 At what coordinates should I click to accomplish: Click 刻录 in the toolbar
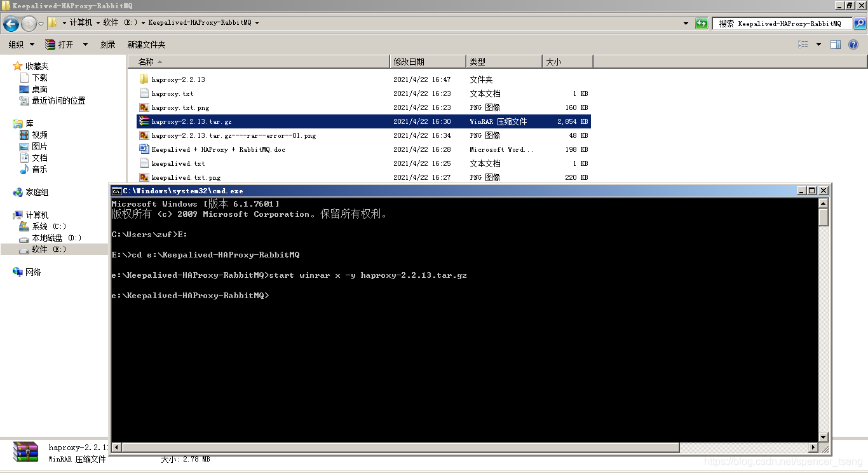coord(108,45)
